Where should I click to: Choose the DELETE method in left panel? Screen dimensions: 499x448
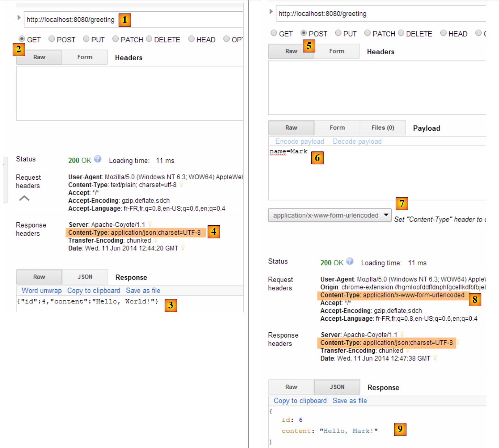point(149,39)
